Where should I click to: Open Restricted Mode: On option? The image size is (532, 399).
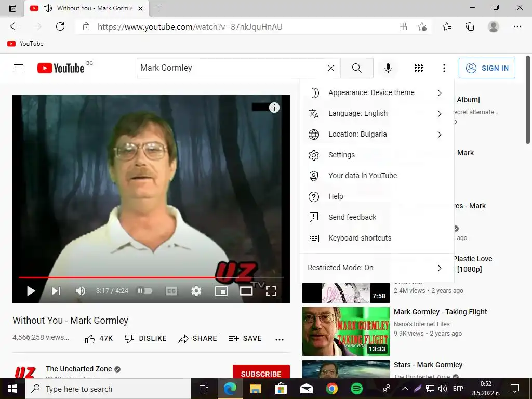(x=377, y=268)
